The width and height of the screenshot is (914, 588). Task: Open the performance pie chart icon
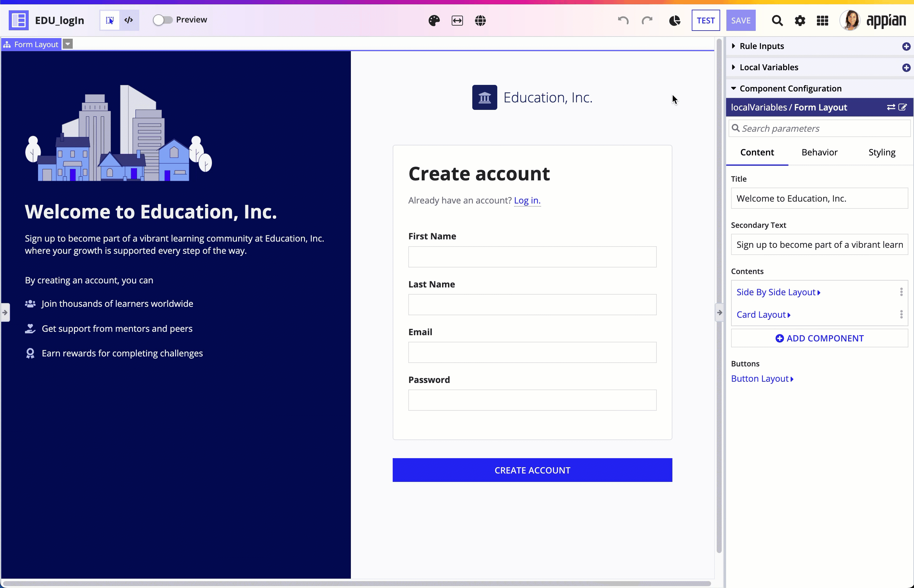click(x=675, y=21)
